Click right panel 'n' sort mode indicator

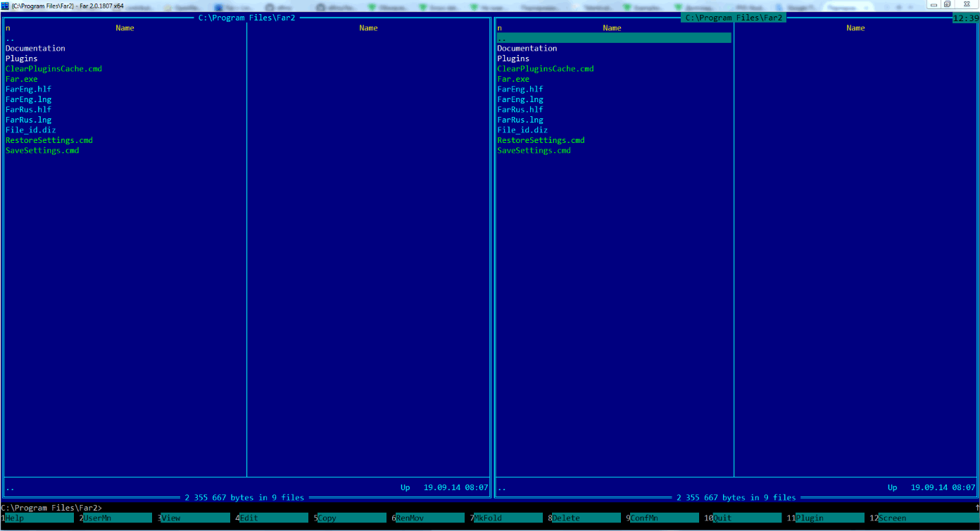pyautogui.click(x=500, y=28)
